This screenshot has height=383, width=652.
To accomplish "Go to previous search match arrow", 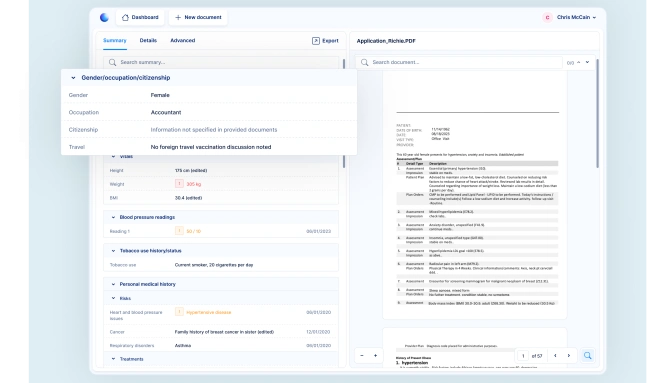I will [x=578, y=62].
